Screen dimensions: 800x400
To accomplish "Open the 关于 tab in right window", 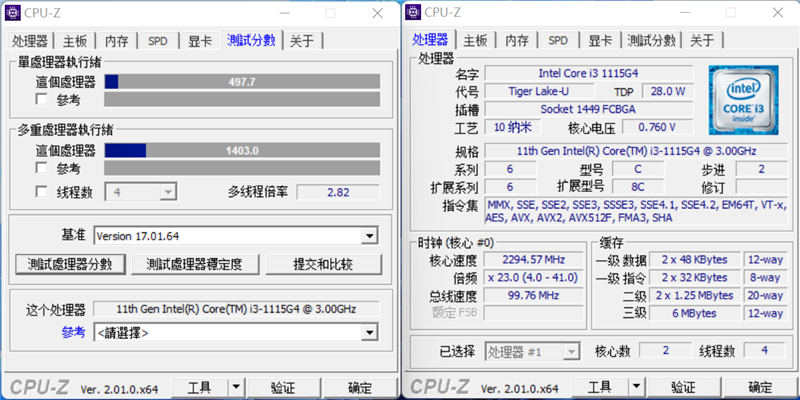I will click(x=702, y=40).
